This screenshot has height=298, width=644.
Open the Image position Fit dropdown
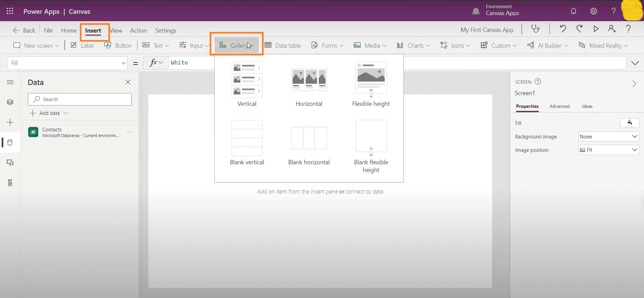tap(608, 150)
